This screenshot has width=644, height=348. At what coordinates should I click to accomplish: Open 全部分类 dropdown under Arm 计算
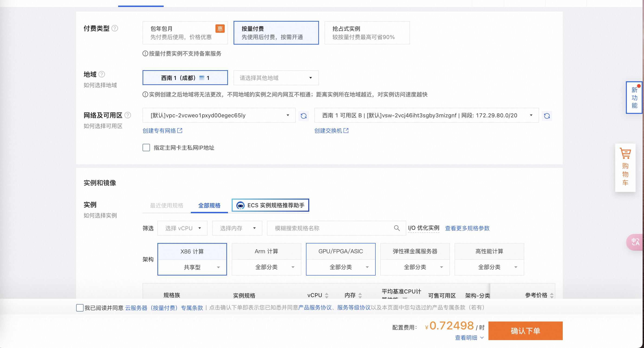pos(266,267)
